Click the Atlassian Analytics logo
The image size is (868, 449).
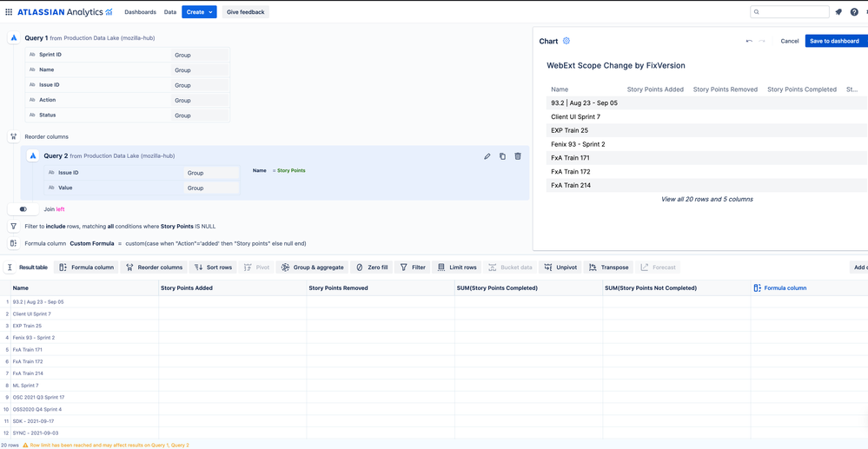[x=65, y=11]
